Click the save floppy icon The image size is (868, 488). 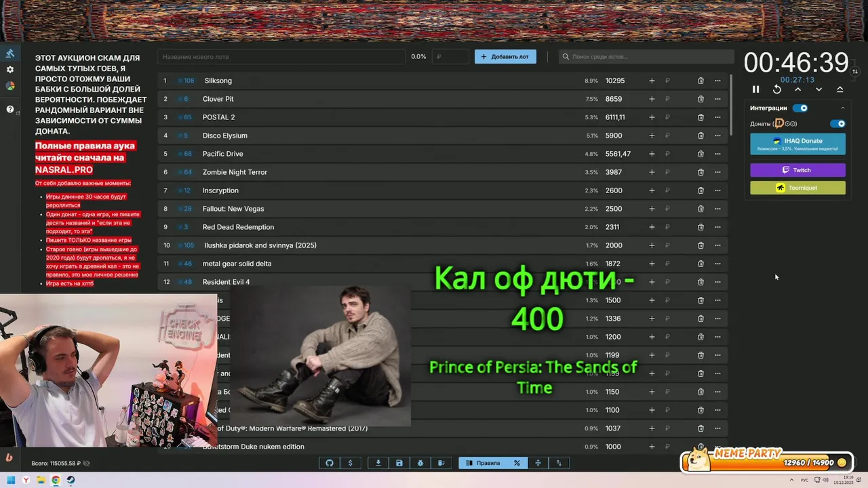pyautogui.click(x=399, y=463)
